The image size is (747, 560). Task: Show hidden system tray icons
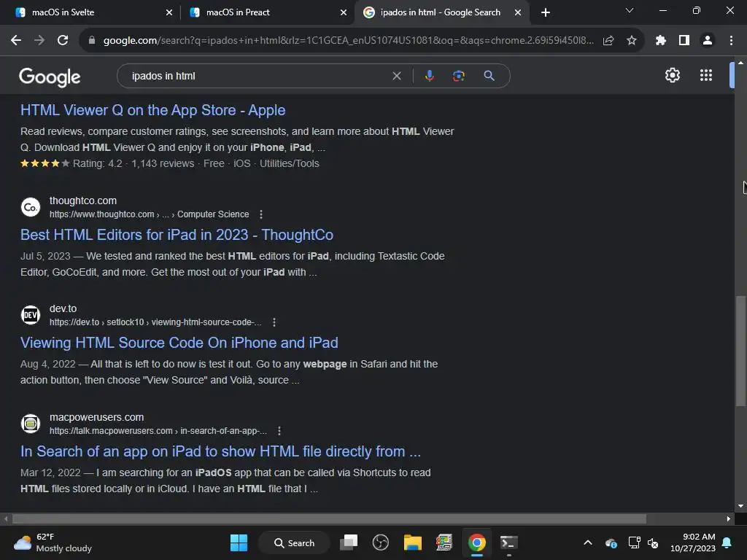click(588, 542)
